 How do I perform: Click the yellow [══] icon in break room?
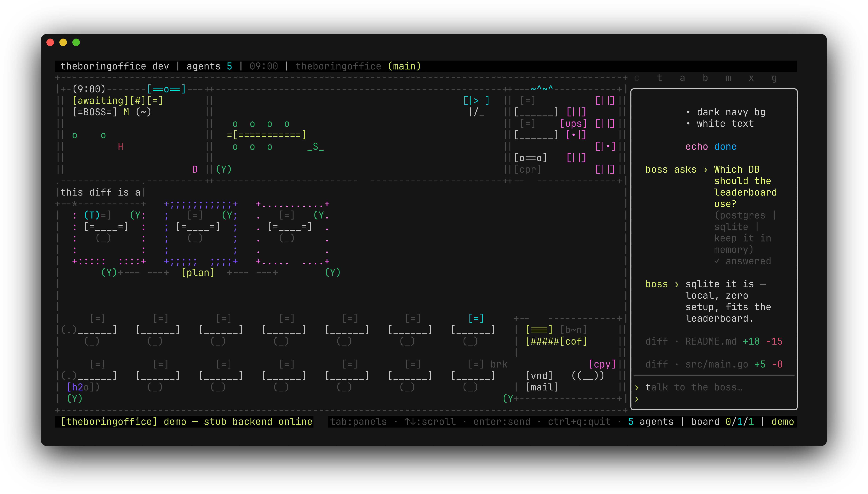539,330
